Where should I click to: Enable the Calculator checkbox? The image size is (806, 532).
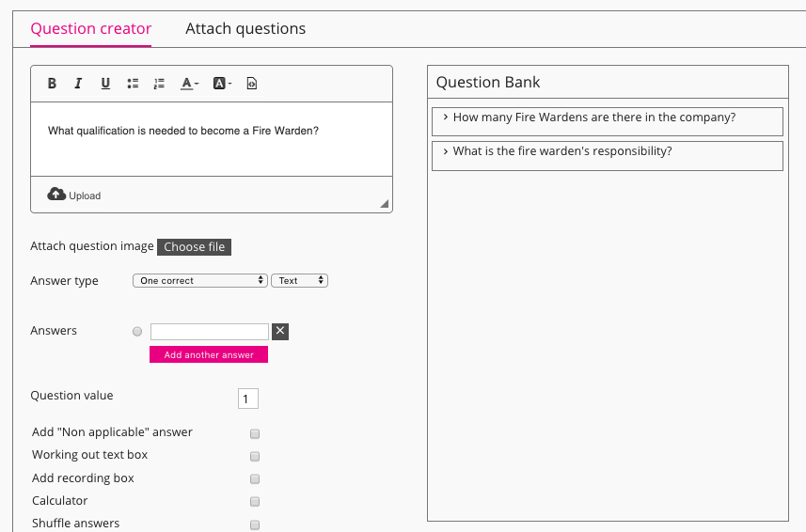coord(255,502)
